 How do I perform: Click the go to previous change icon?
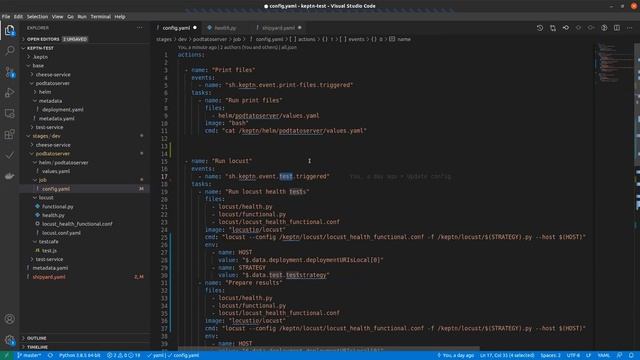(x=566, y=28)
